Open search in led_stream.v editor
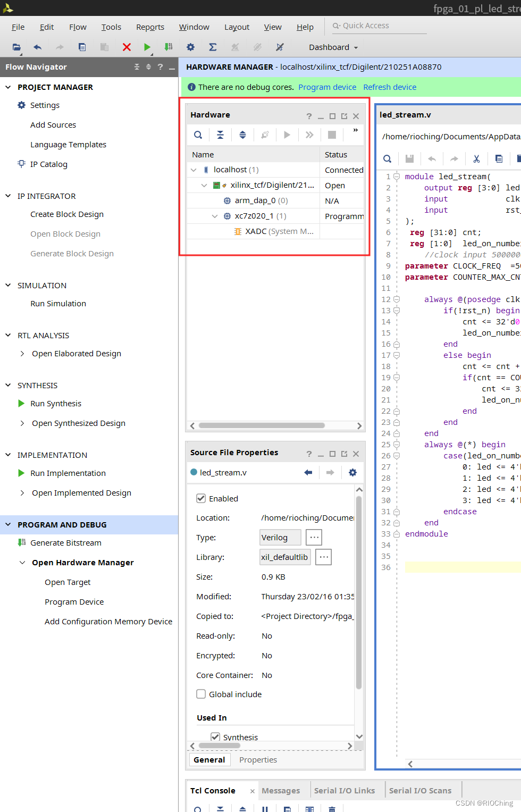The height and width of the screenshot is (812, 521). [387, 158]
